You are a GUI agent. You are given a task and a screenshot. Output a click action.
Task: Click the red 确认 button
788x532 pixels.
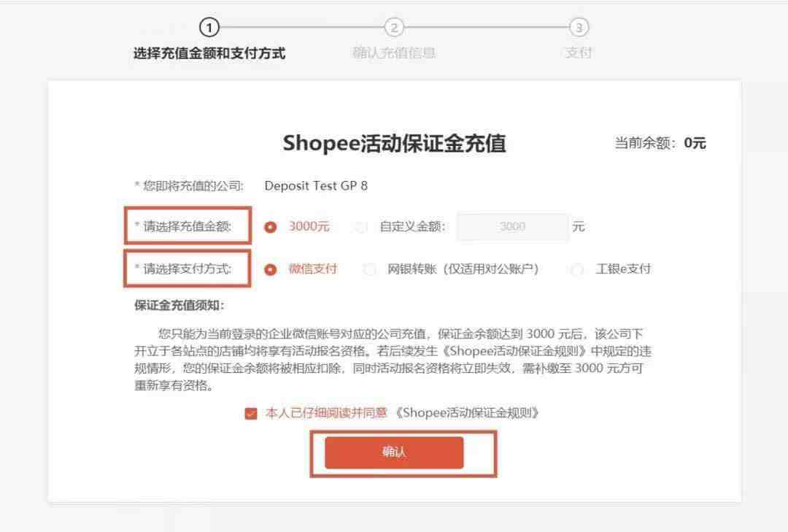point(394,452)
